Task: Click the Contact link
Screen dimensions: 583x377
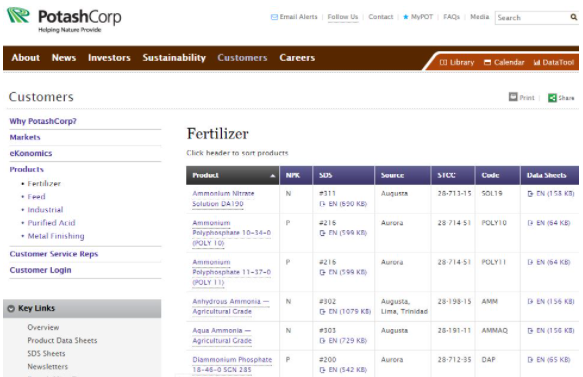Action: click(x=381, y=17)
